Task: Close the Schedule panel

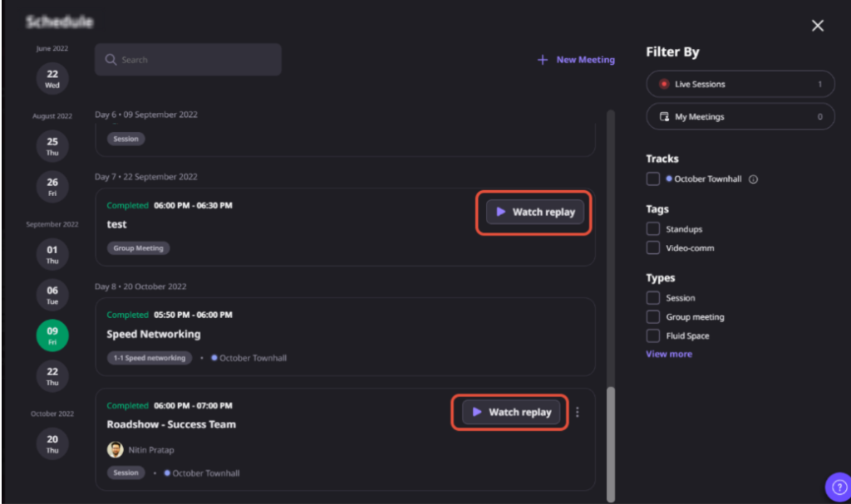Action: coord(818,26)
